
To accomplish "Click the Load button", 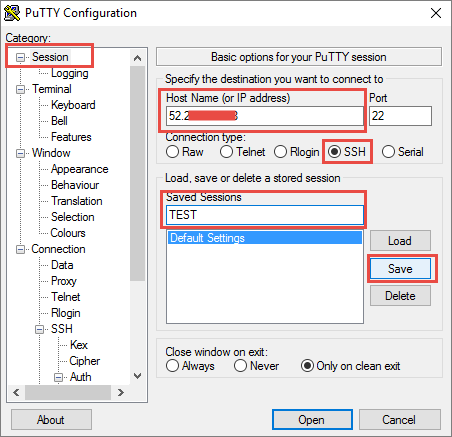I will (x=400, y=241).
